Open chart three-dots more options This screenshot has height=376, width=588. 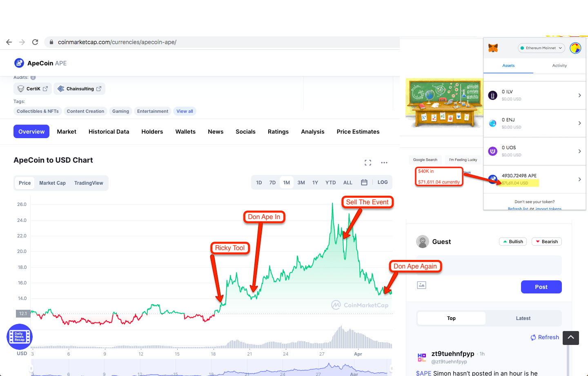tap(384, 163)
